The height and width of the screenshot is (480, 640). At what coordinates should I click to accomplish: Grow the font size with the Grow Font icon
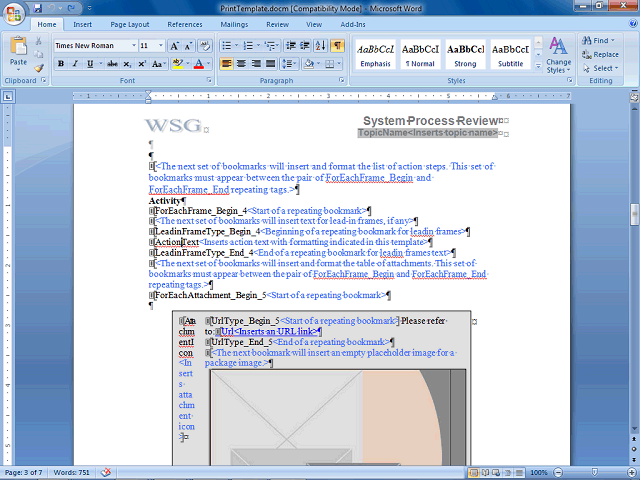[x=174, y=46]
